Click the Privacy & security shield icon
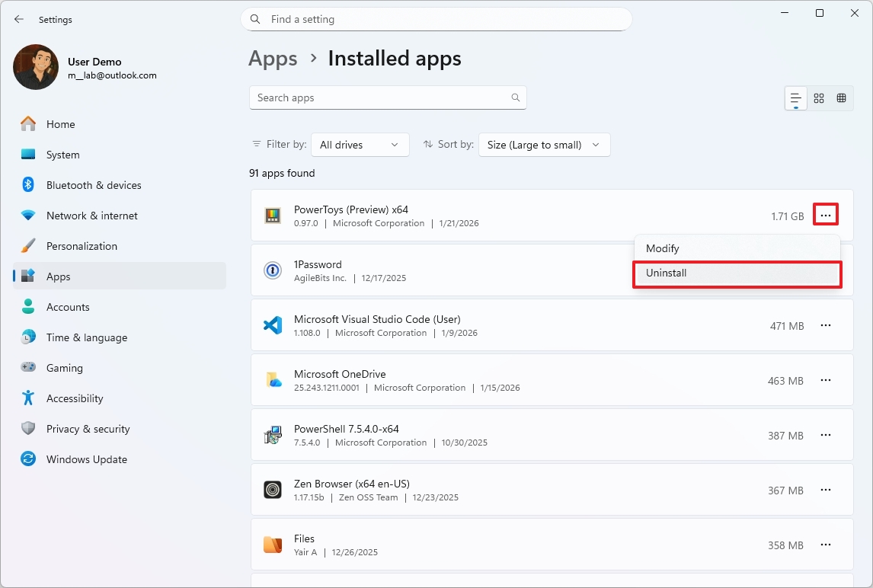Screen dimensions: 873x588 tap(27, 429)
